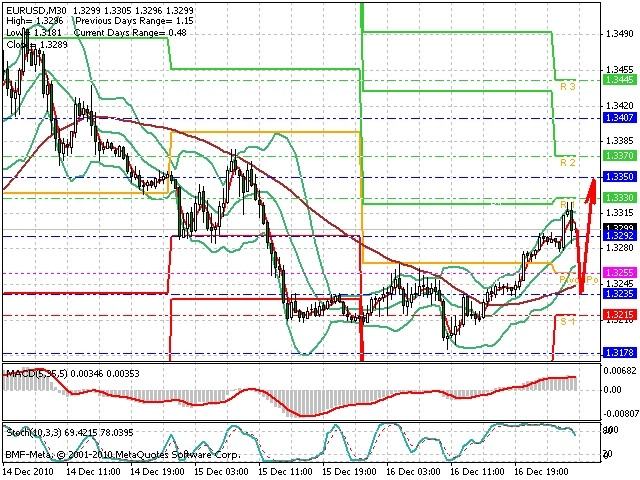The height and width of the screenshot is (480, 640).
Task: Click the 15 Dec 19:00 time marker
Action: click(x=349, y=471)
